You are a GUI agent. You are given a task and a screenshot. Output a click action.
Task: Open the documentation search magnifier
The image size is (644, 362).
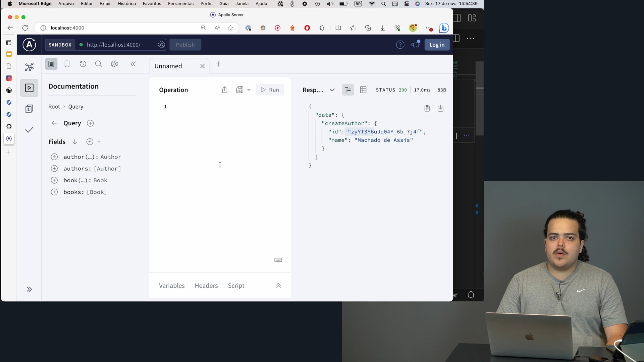pyautogui.click(x=98, y=64)
